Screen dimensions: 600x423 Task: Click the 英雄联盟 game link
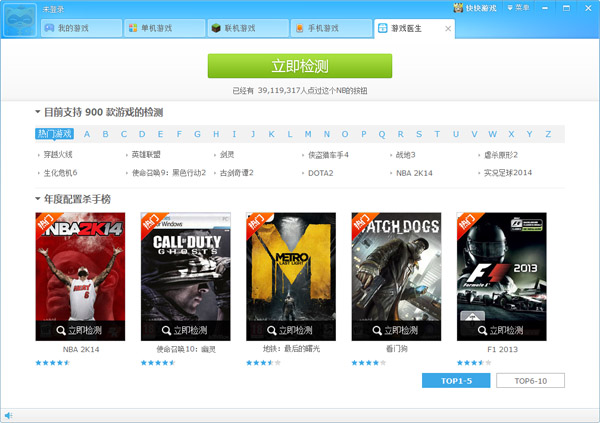click(145, 155)
